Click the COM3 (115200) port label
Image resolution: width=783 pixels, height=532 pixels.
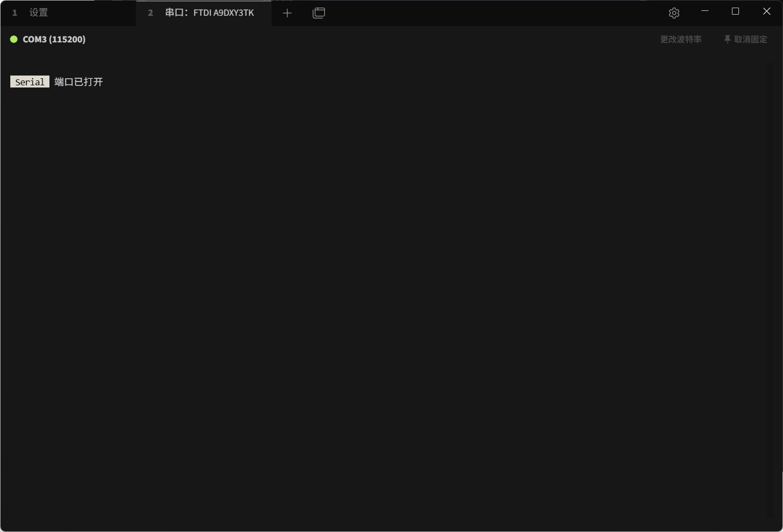(54, 39)
